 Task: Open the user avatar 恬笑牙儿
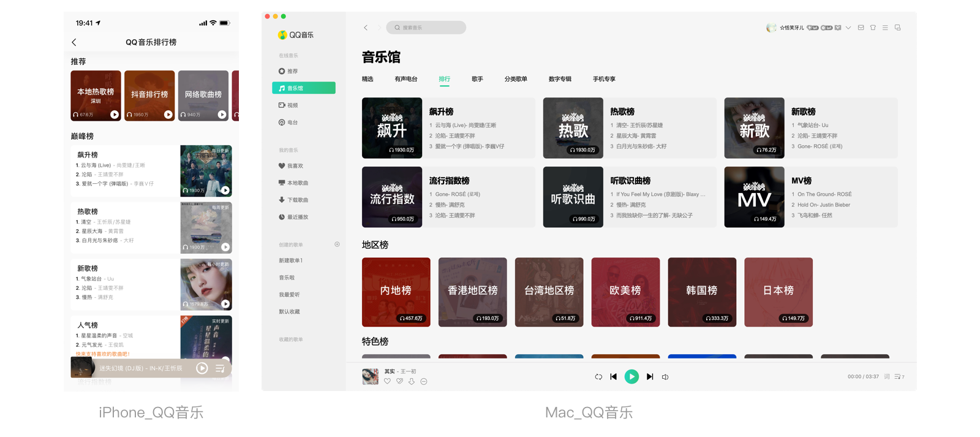(x=771, y=28)
